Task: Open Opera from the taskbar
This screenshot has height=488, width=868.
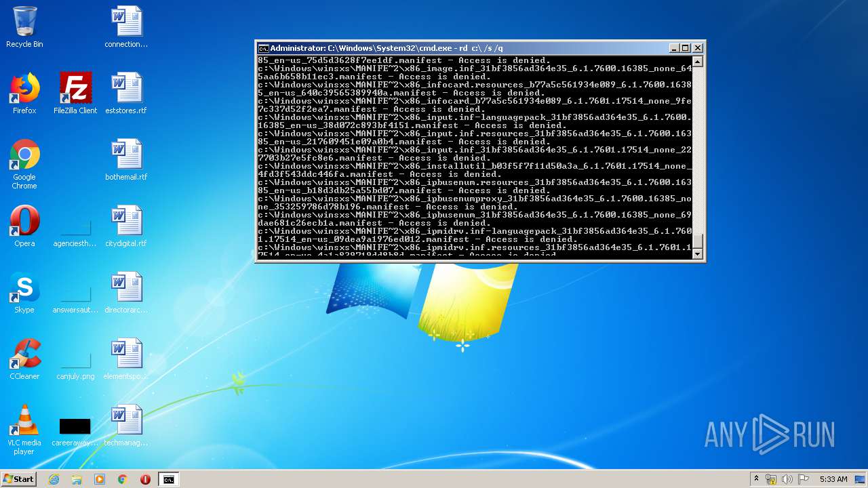Action: (145, 479)
